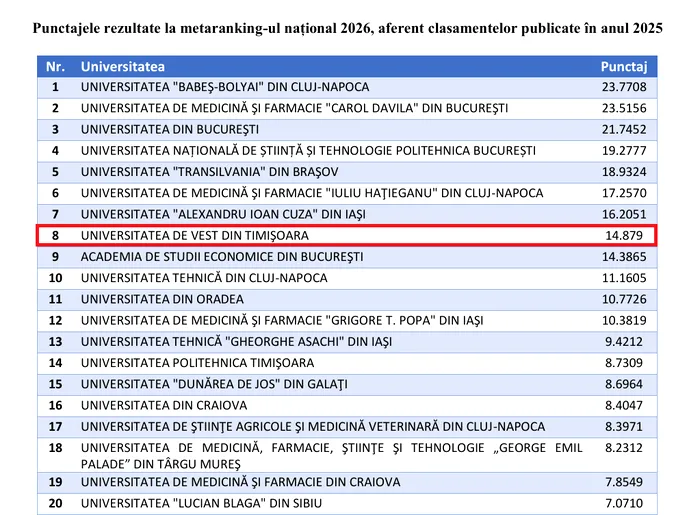Select Universitatea "Alexandru Ioan Cuza" din Iași name
This screenshot has height=515, width=700.
tap(223, 215)
